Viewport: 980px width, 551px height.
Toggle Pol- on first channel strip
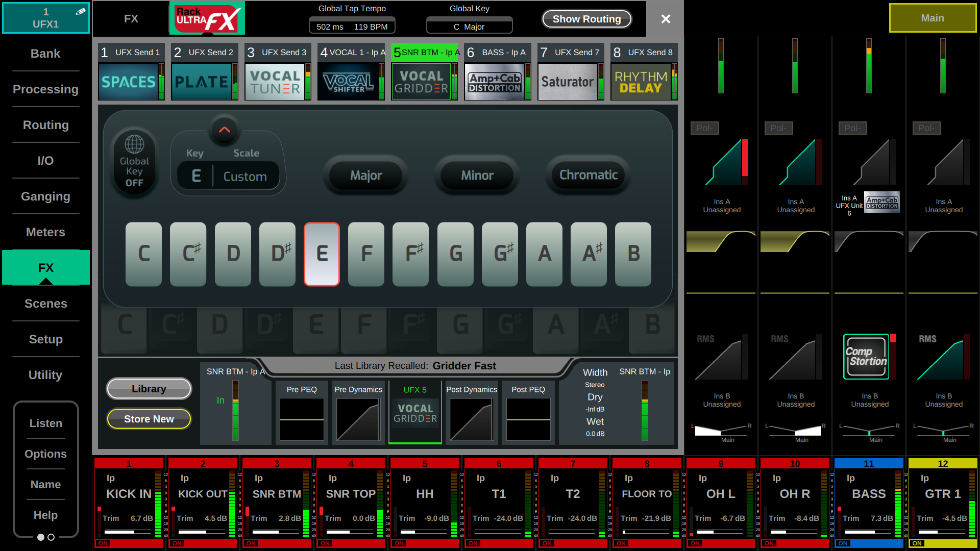704,128
